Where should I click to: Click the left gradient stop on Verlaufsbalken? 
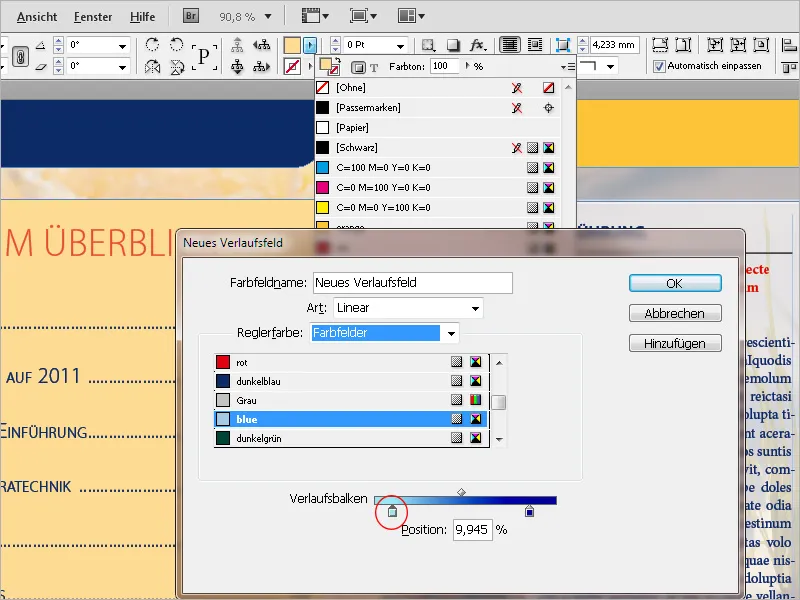coord(392,511)
